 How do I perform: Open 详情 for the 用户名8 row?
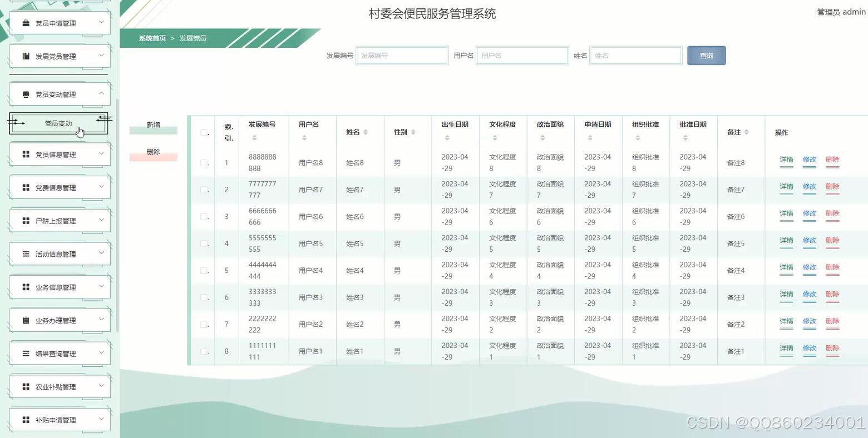point(786,160)
